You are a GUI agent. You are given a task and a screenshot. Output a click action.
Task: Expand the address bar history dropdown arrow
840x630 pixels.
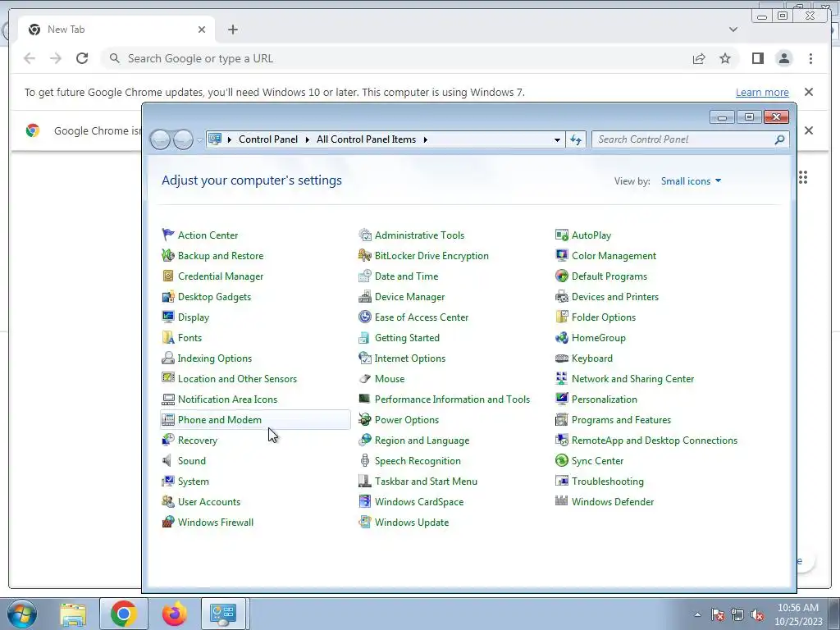(x=557, y=139)
